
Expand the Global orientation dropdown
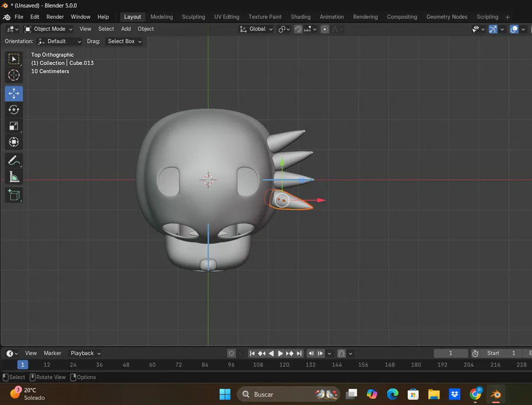257,29
